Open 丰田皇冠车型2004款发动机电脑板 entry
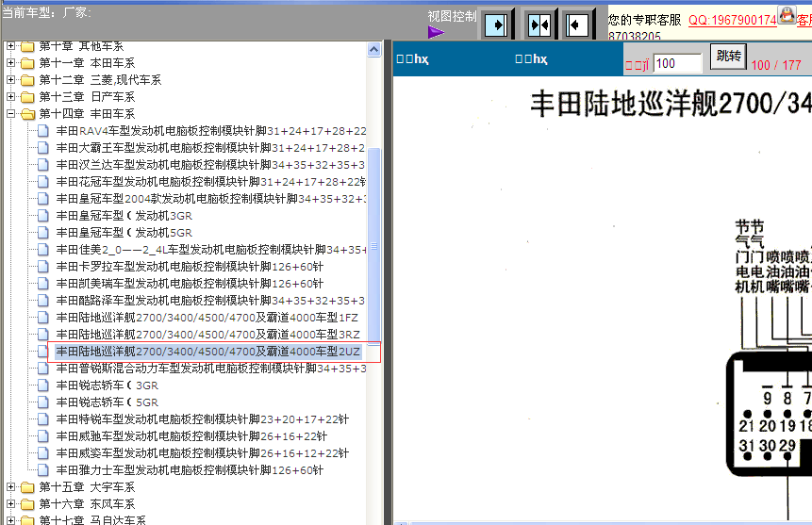 (x=210, y=199)
